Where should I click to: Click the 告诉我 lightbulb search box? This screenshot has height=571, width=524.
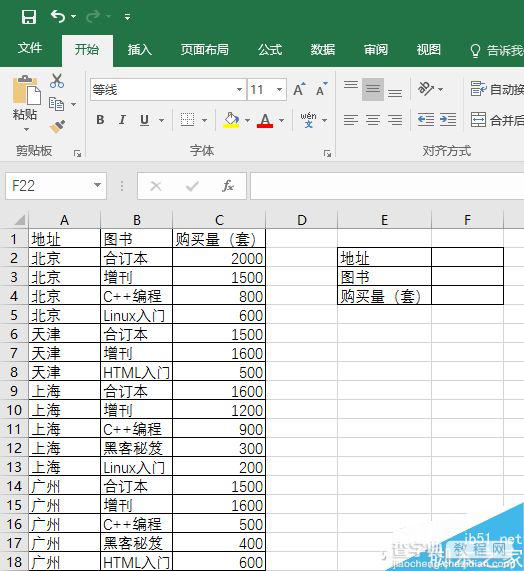pos(496,51)
